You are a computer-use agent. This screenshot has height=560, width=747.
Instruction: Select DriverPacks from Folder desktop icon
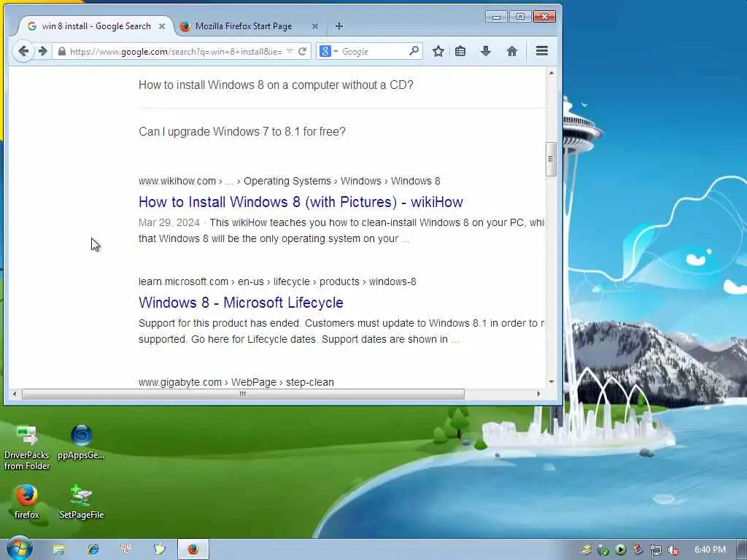click(x=27, y=448)
